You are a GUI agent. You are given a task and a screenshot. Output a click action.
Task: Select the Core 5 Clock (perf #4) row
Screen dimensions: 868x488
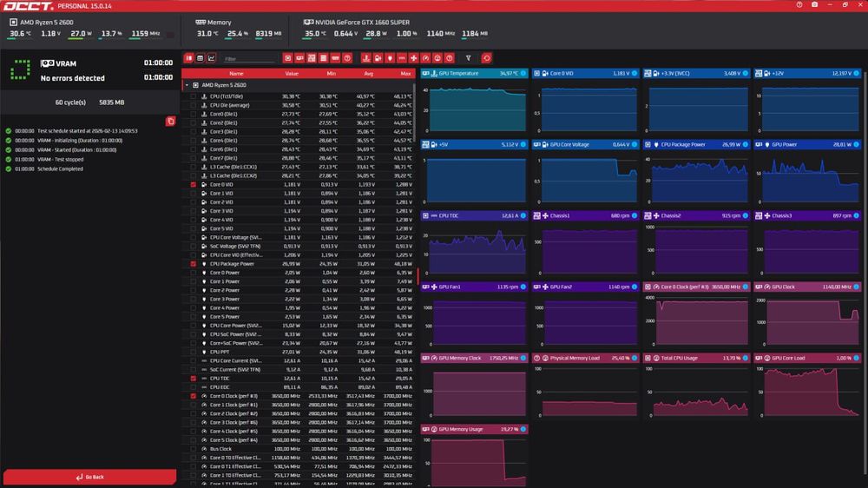point(299,440)
